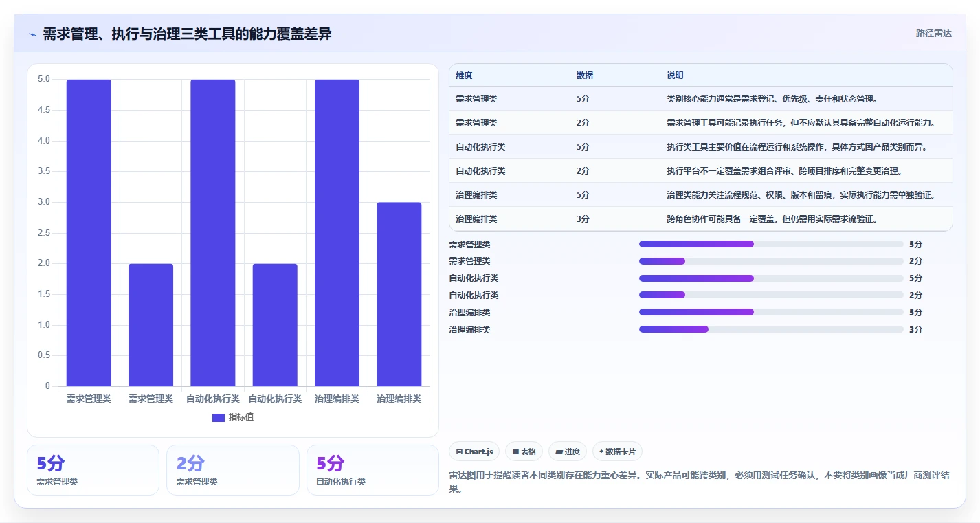Image resolution: width=980 pixels, height=523 pixels.
Task: Click the 0 y-axis tick label
Action: [x=47, y=386]
